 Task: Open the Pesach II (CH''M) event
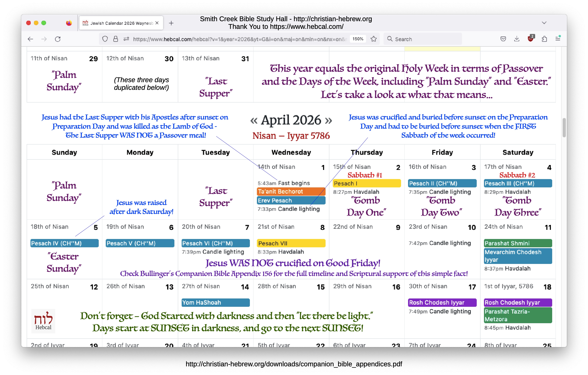[x=442, y=183]
